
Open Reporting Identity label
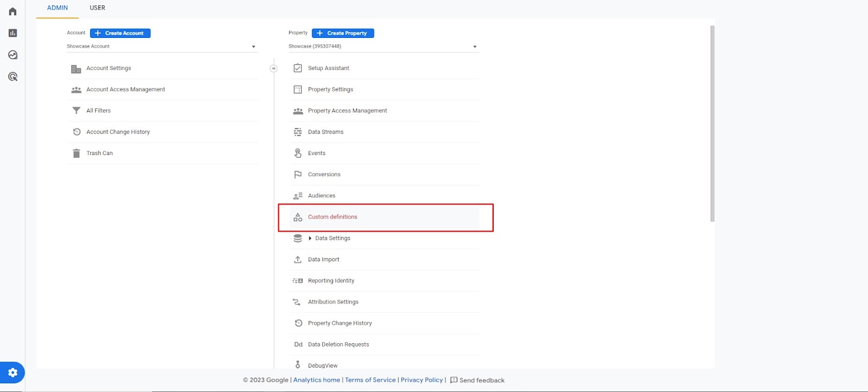click(x=331, y=281)
